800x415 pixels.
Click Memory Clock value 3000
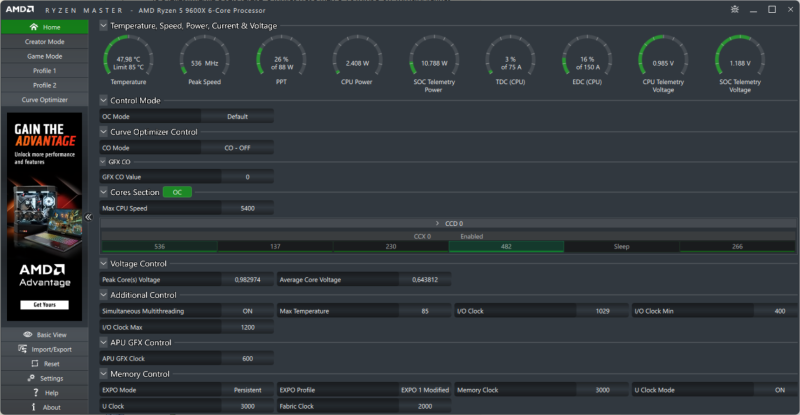tap(603, 390)
